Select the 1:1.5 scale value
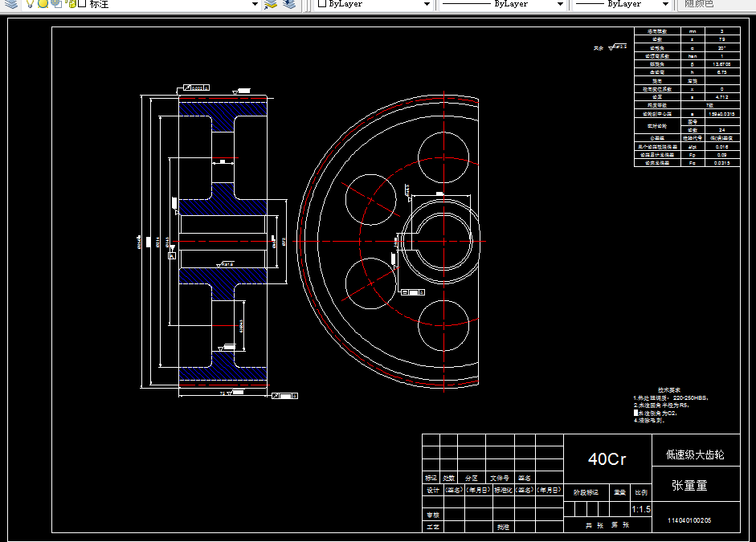Viewport: 756px width, 542px height. point(641,509)
